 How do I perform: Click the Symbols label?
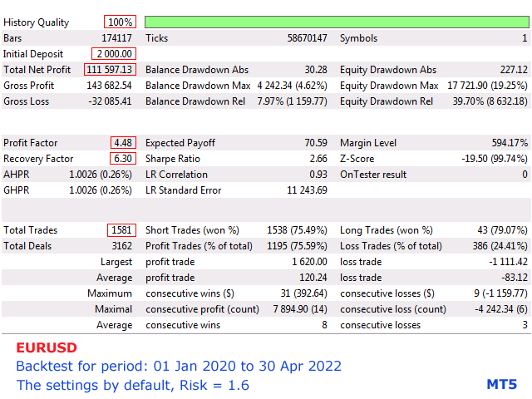[358, 38]
